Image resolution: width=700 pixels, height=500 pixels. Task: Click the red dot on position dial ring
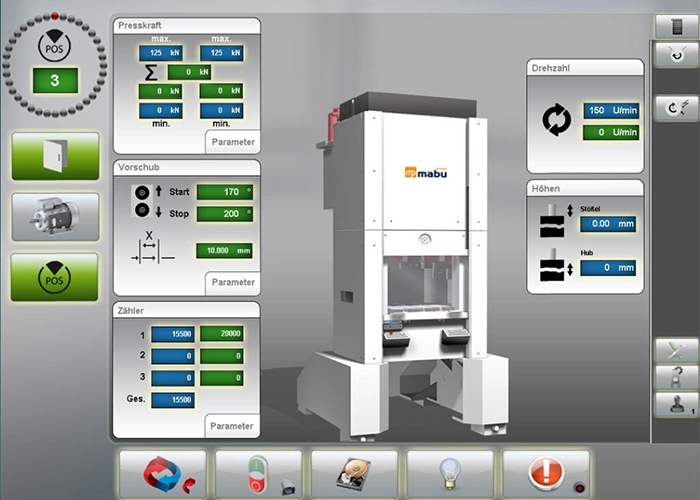click(x=54, y=16)
